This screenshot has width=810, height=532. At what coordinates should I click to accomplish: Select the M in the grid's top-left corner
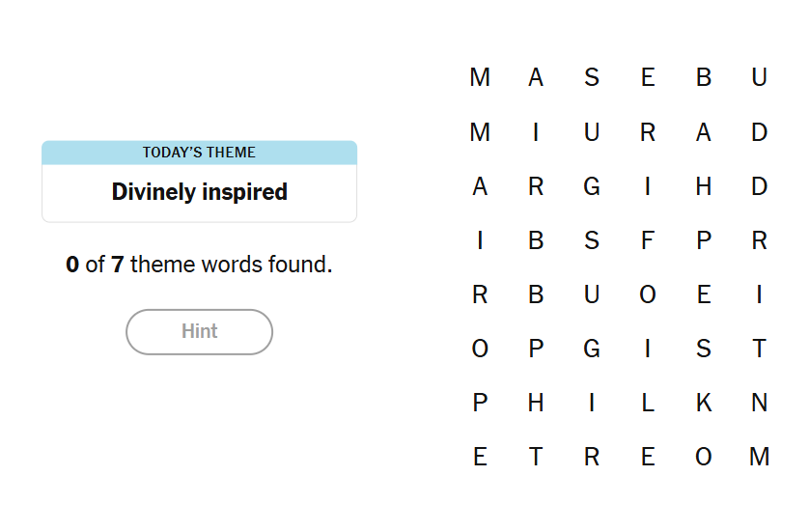[480, 77]
